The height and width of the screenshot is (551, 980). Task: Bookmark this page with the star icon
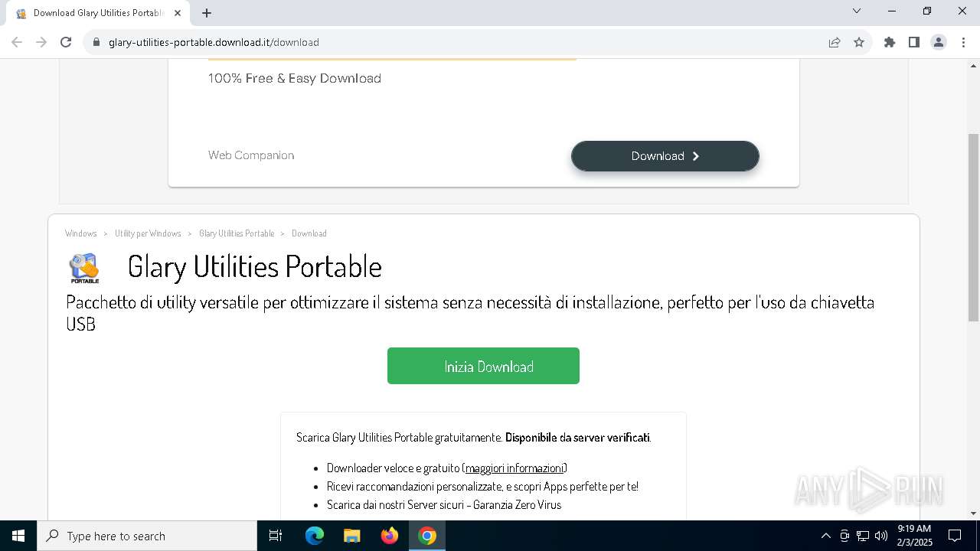859,42
